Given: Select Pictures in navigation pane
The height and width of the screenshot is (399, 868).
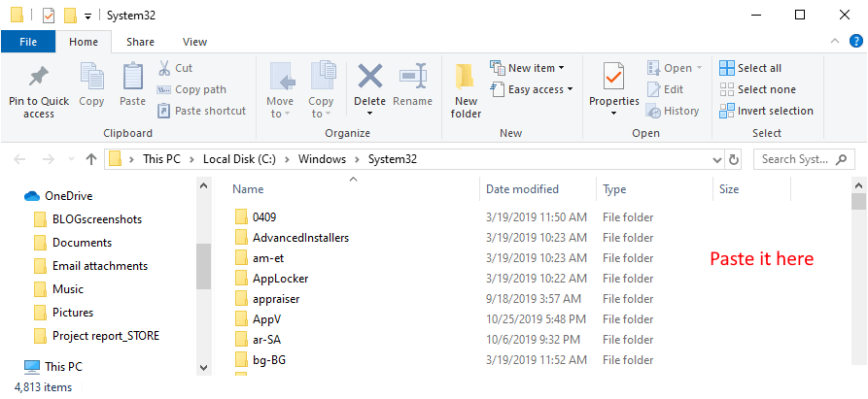Looking at the screenshot, I should click(x=63, y=313).
